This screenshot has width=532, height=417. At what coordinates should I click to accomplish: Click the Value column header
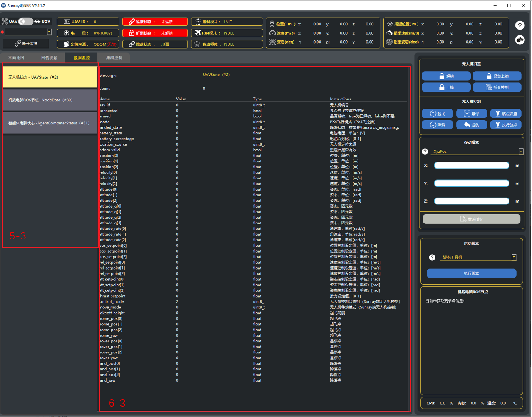click(181, 99)
